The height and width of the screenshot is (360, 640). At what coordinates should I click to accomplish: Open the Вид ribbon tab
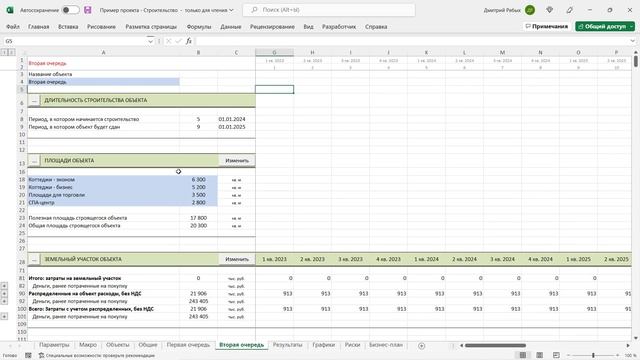[x=308, y=27]
